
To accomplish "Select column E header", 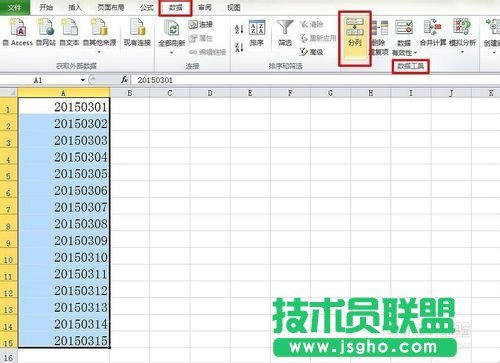I will [x=250, y=93].
